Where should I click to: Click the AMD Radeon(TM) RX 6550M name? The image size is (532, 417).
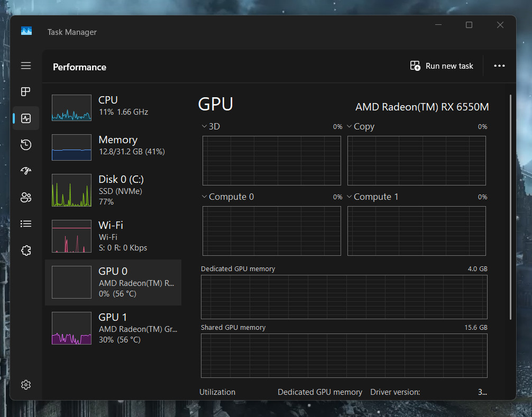422,107
